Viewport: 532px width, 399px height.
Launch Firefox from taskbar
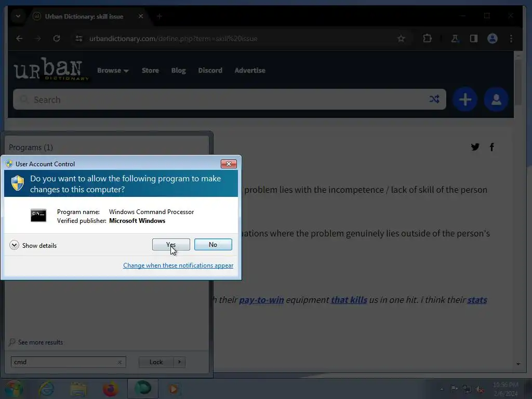(x=111, y=389)
